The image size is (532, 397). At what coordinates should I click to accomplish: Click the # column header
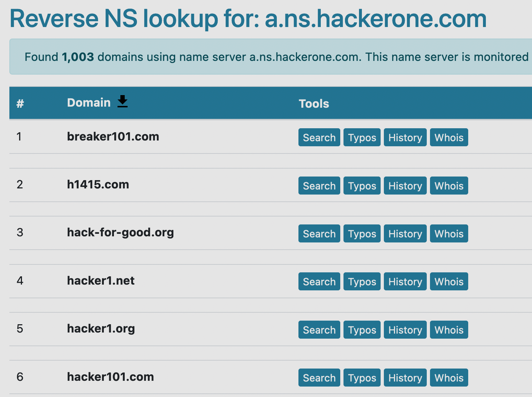point(20,104)
